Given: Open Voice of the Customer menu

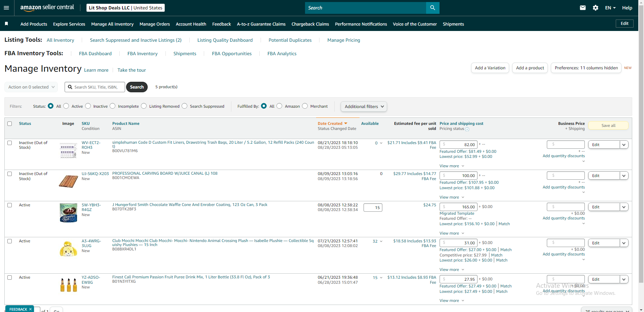Looking at the screenshot, I should click(x=415, y=24).
